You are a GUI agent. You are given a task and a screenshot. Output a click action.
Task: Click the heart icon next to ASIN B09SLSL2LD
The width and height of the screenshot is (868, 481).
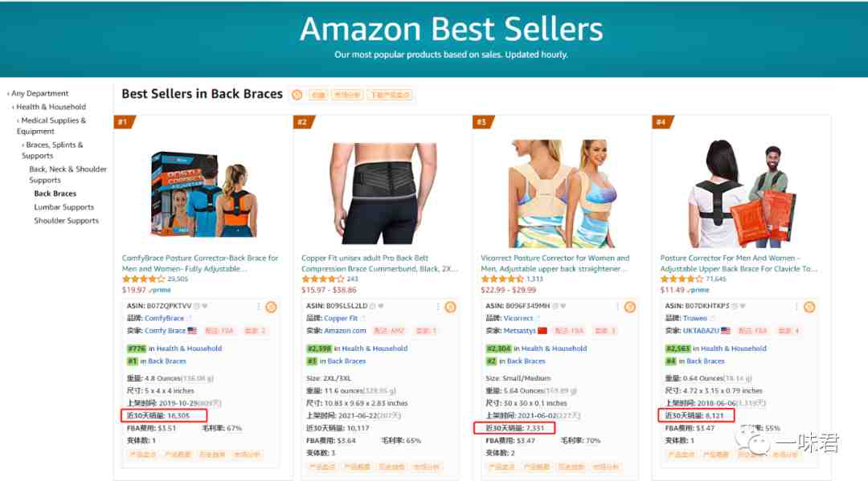tap(381, 306)
